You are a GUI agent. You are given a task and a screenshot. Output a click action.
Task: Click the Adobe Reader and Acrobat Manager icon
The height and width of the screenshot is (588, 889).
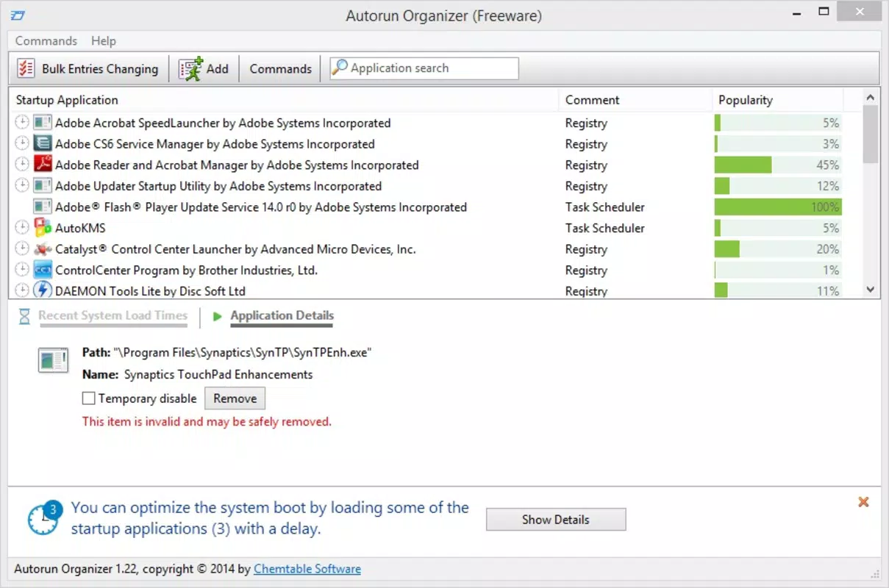pos(43,165)
